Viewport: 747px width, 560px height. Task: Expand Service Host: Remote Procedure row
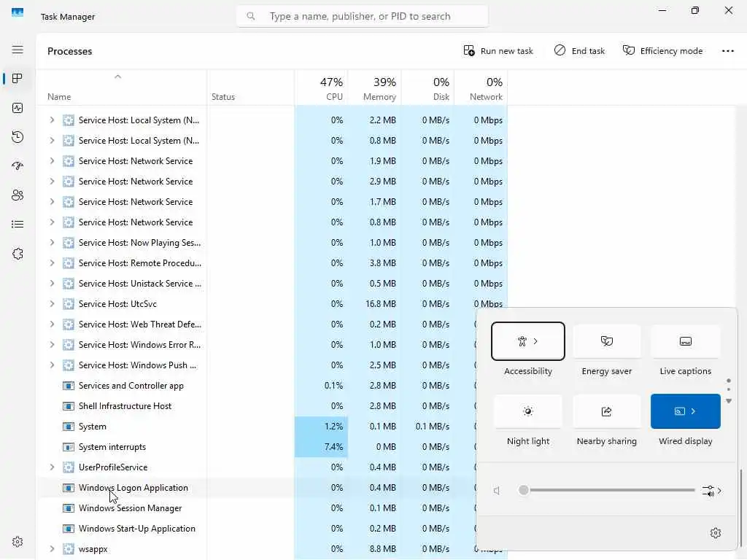(52, 262)
